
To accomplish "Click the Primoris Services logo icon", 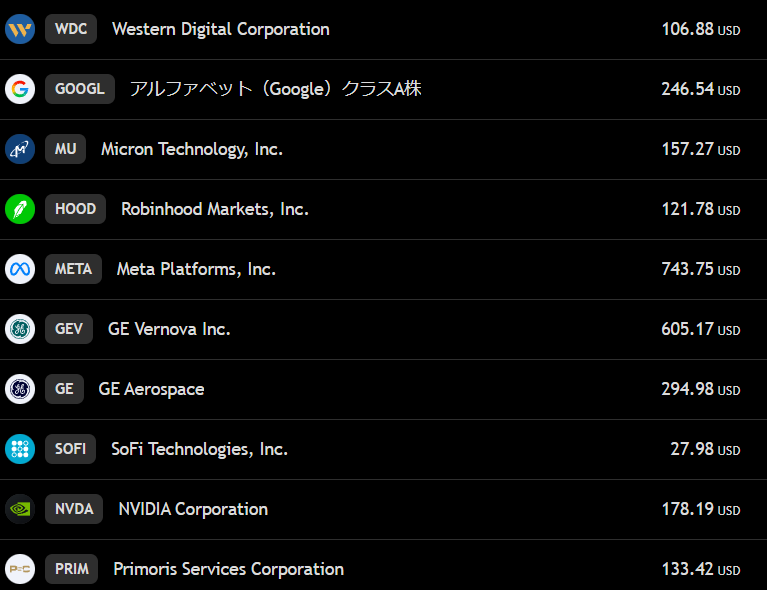I will pos(20,569).
